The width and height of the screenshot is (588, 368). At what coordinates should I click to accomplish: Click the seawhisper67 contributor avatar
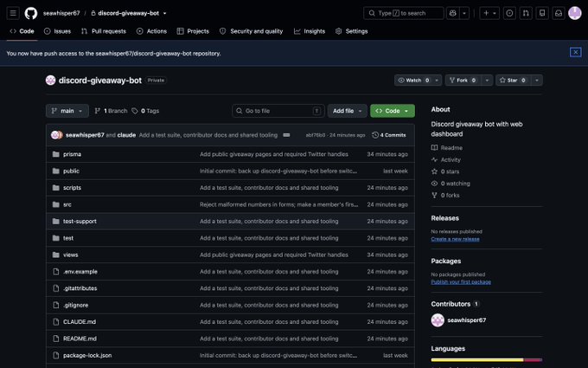point(438,320)
